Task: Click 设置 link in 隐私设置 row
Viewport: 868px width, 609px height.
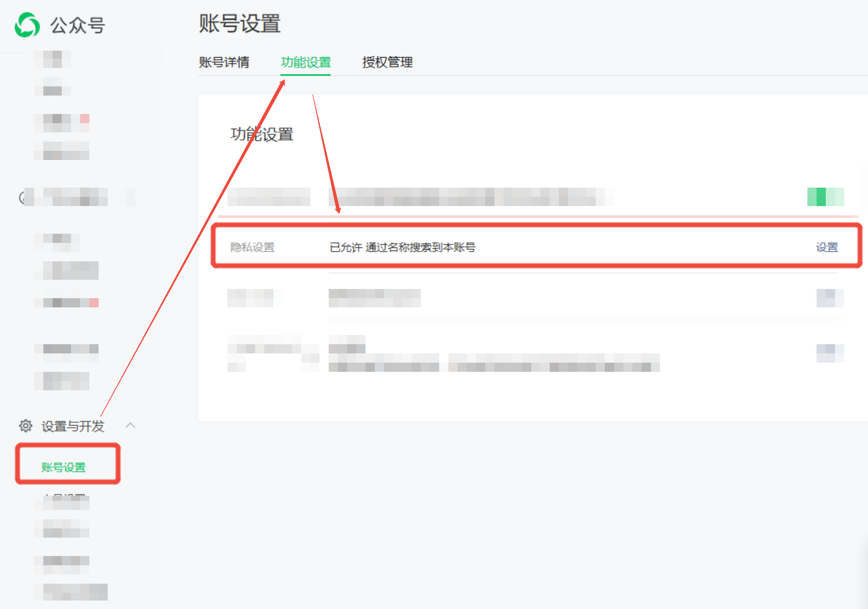Action: (x=827, y=247)
